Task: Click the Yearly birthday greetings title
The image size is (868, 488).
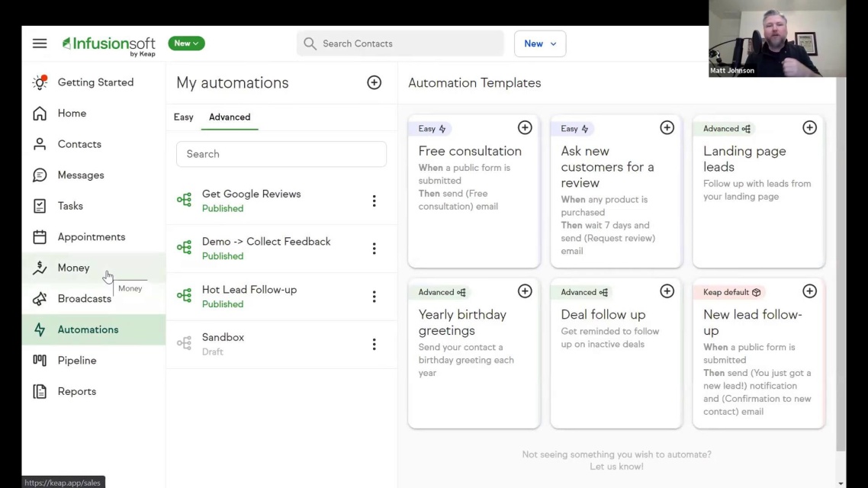Action: click(462, 322)
